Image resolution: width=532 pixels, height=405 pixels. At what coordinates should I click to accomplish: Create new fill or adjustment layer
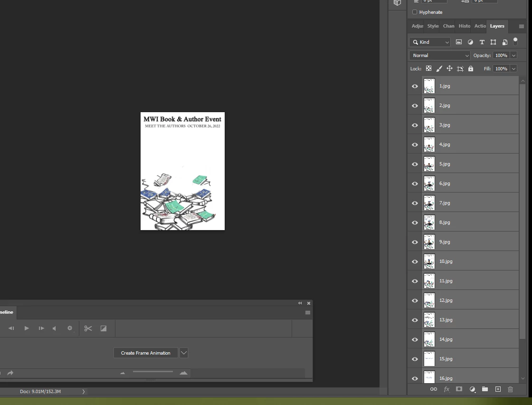pyautogui.click(x=472, y=389)
